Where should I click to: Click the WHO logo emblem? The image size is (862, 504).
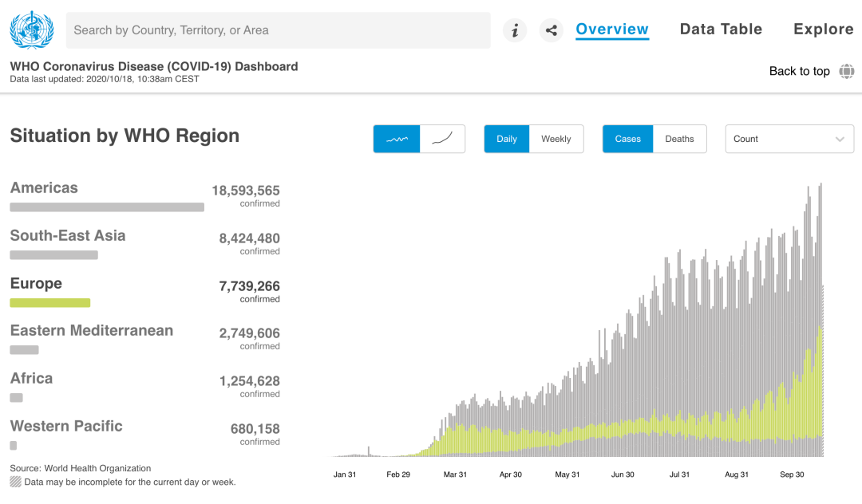click(32, 30)
